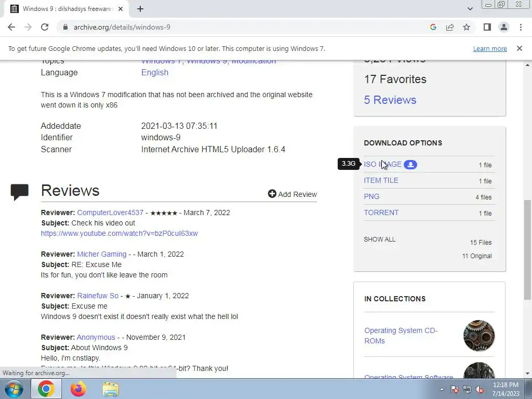532x399 pixels.
Task: Open the YouTube video link
Action: click(119, 233)
